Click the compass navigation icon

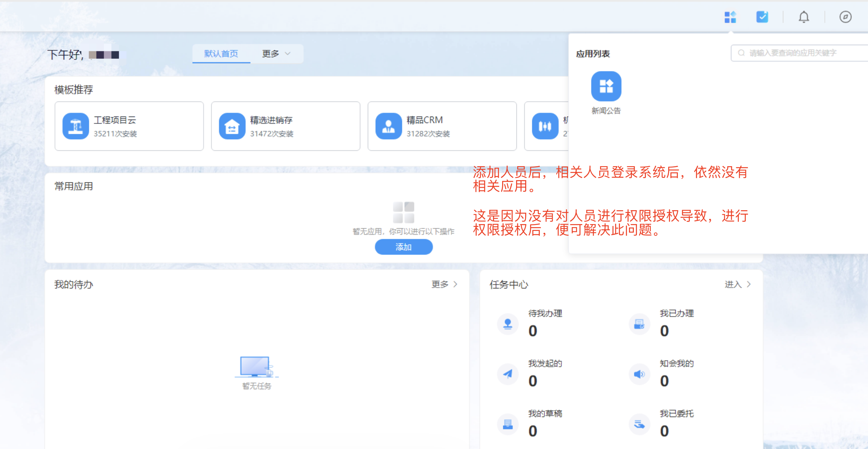(845, 17)
